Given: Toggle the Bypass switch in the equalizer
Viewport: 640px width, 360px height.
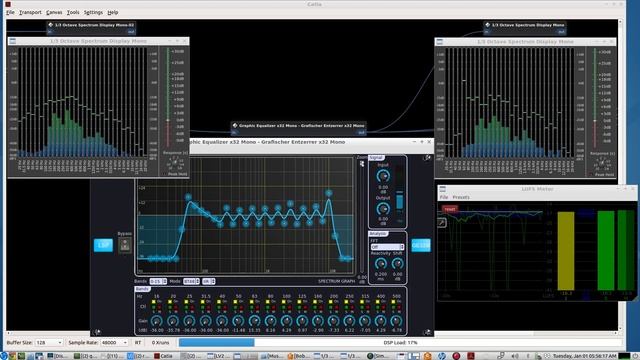Looking at the screenshot, I should pos(125,245).
